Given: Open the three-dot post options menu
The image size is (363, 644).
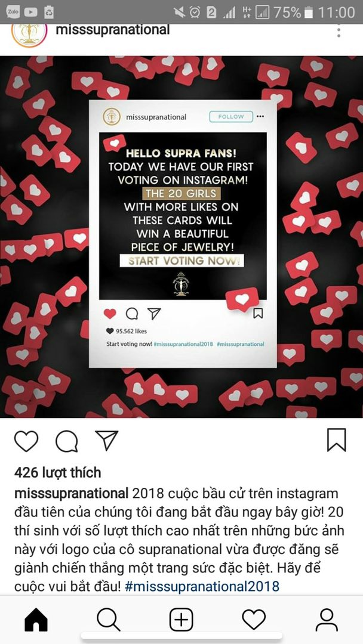Looking at the screenshot, I should [x=339, y=30].
